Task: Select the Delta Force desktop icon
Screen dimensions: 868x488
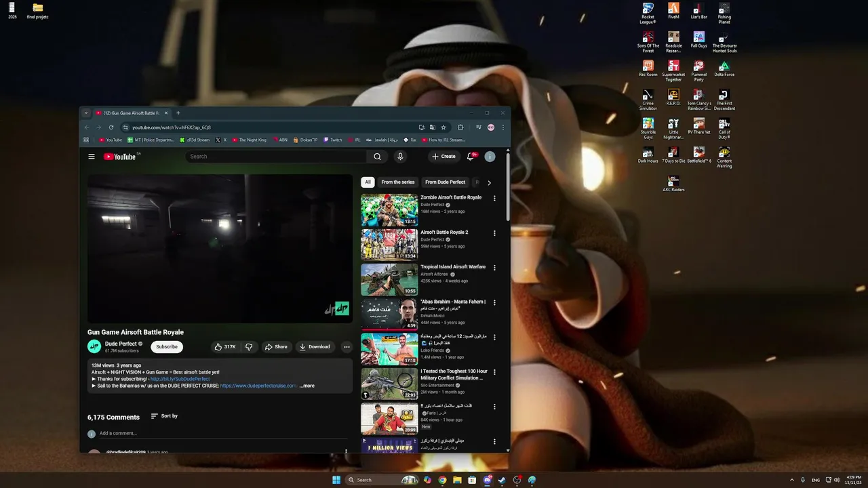Action: tap(724, 68)
